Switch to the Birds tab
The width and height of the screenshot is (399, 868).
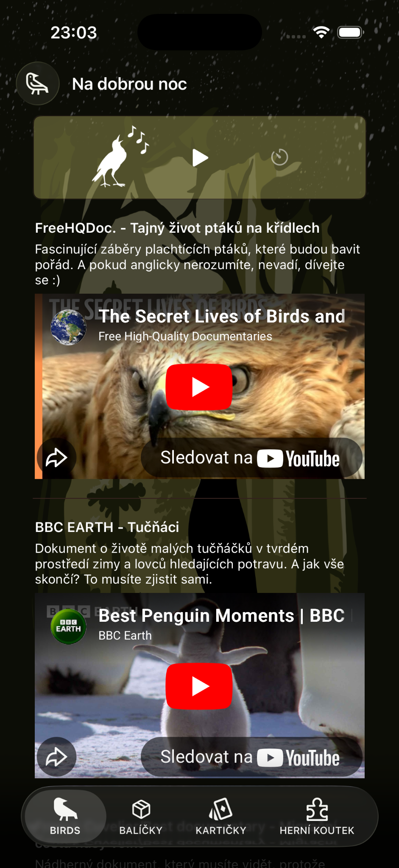tap(65, 816)
